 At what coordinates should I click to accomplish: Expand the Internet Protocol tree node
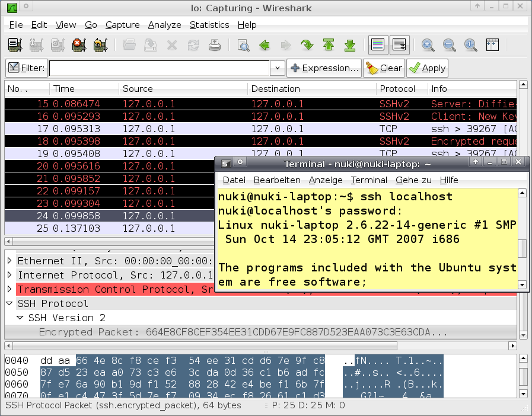pos(9,274)
